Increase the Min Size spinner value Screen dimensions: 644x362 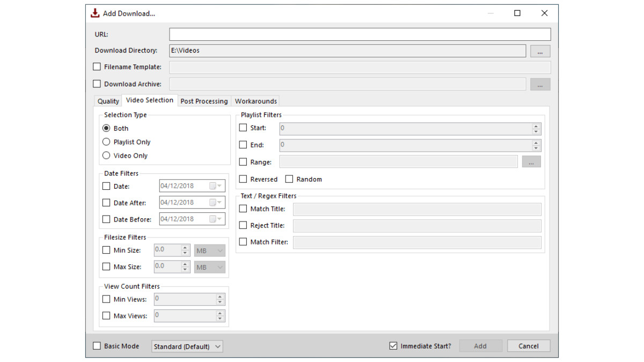pos(185,248)
